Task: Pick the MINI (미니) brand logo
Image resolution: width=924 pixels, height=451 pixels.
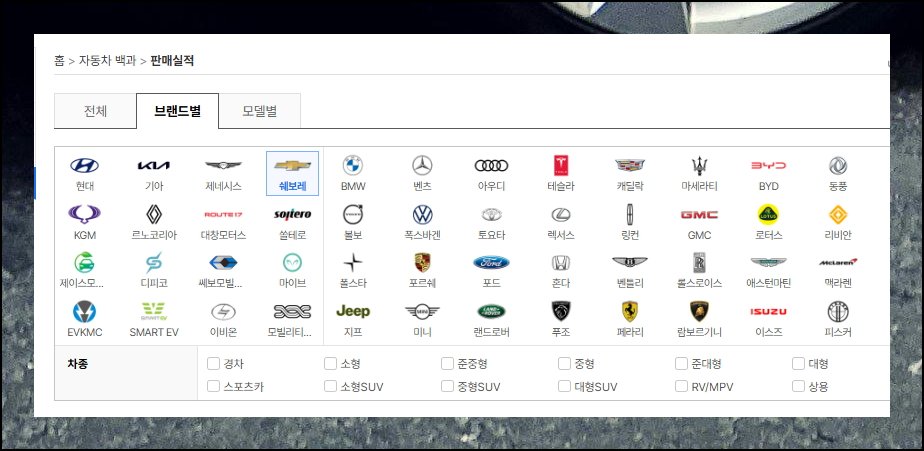Action: tap(423, 311)
